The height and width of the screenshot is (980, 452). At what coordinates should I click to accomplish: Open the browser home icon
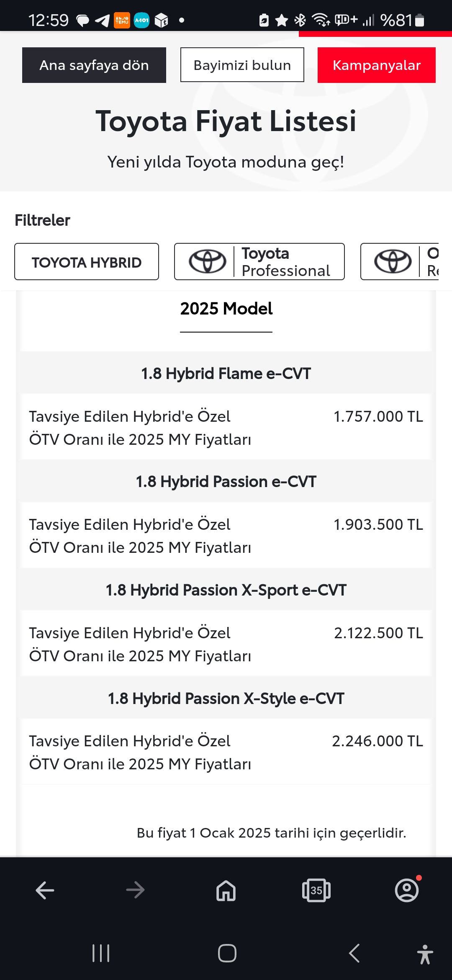point(226,890)
